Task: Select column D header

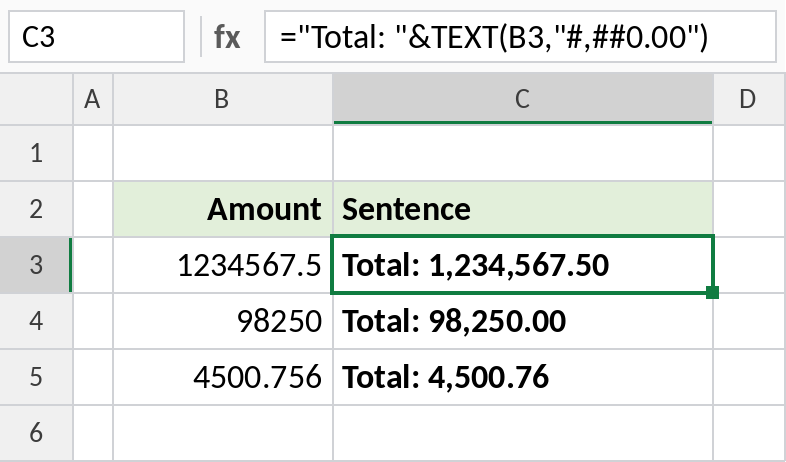Action: point(750,99)
